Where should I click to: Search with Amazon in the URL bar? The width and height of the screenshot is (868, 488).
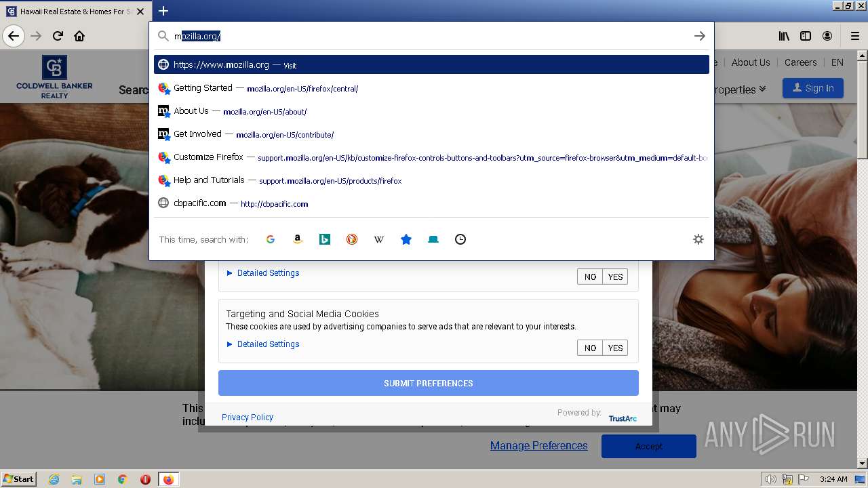(298, 239)
